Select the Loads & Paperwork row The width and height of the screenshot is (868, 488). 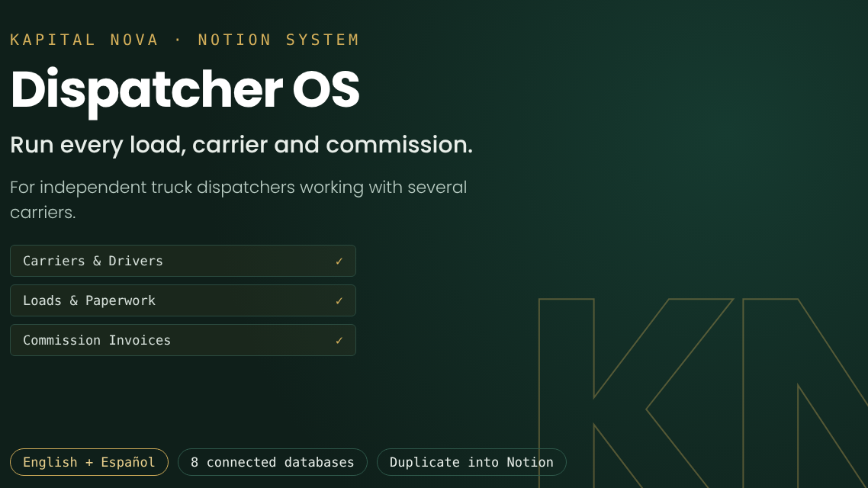coord(183,300)
